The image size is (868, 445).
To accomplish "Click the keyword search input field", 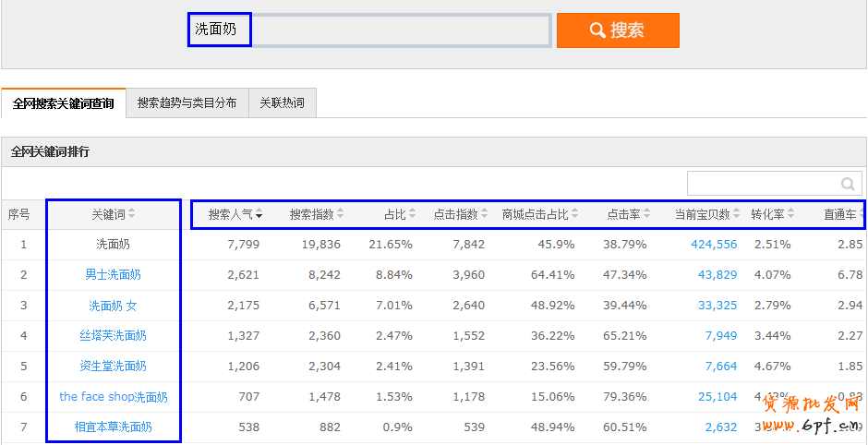I will pos(369,30).
